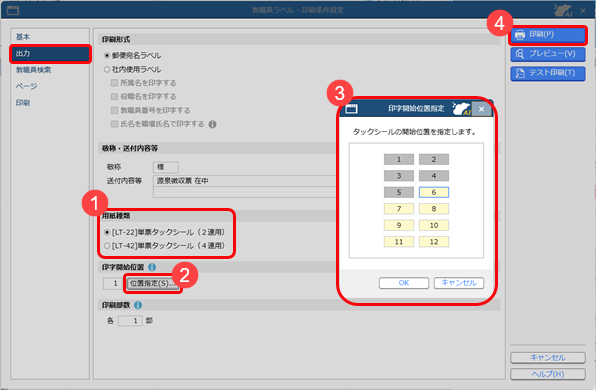The height and width of the screenshot is (390, 596).
Task: Click the 印刷部数 copies field
Action: pos(130,321)
